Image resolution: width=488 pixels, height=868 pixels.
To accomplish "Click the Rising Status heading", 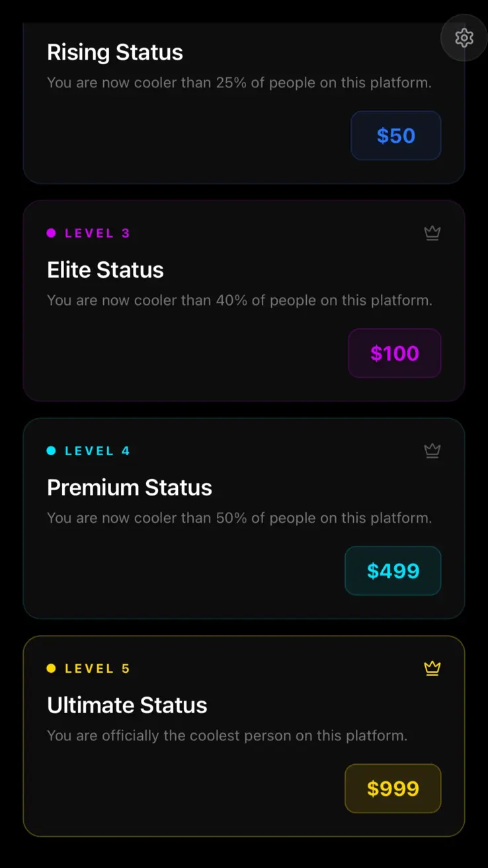I will [x=115, y=52].
